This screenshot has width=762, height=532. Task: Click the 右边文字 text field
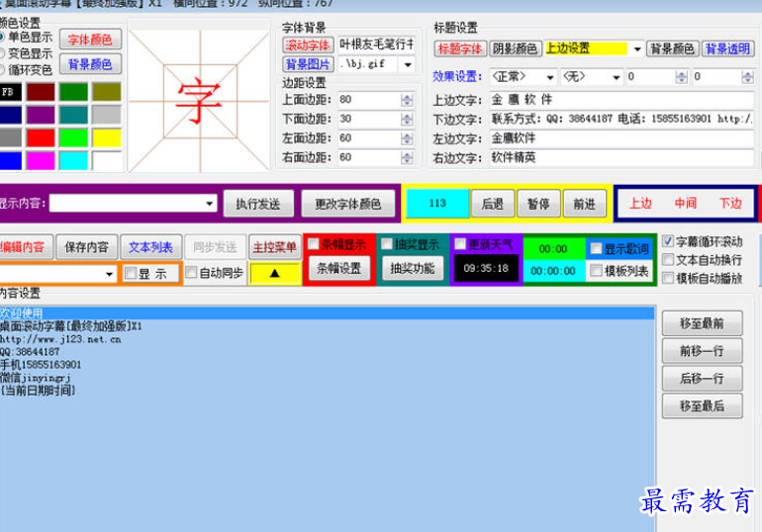pyautogui.click(x=621, y=158)
